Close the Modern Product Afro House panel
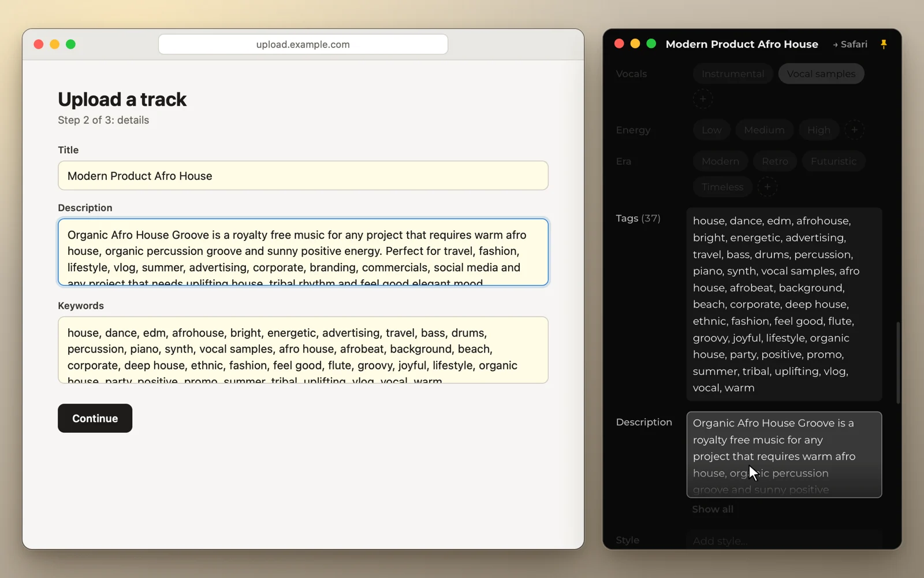This screenshot has width=924, height=578. [x=619, y=44]
